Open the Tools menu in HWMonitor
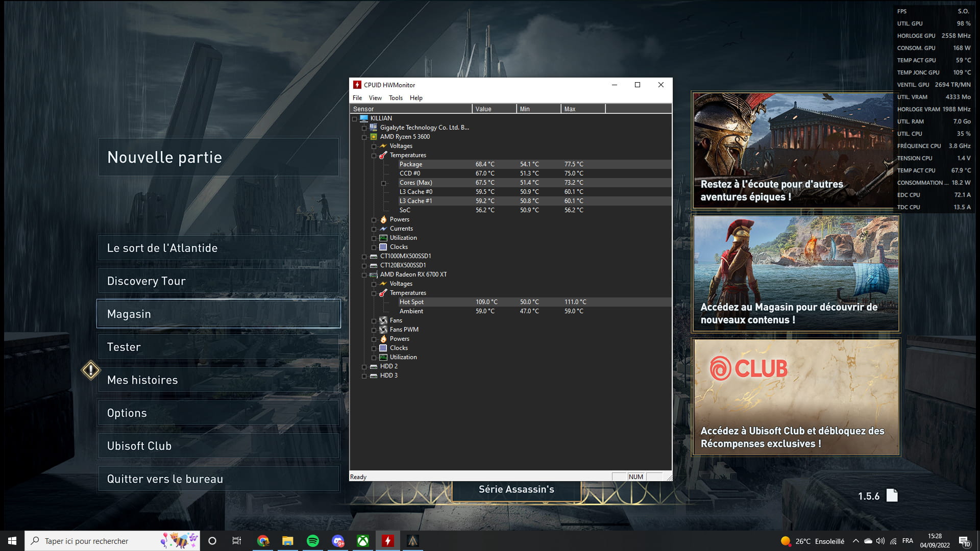The width and height of the screenshot is (980, 551). click(x=396, y=98)
